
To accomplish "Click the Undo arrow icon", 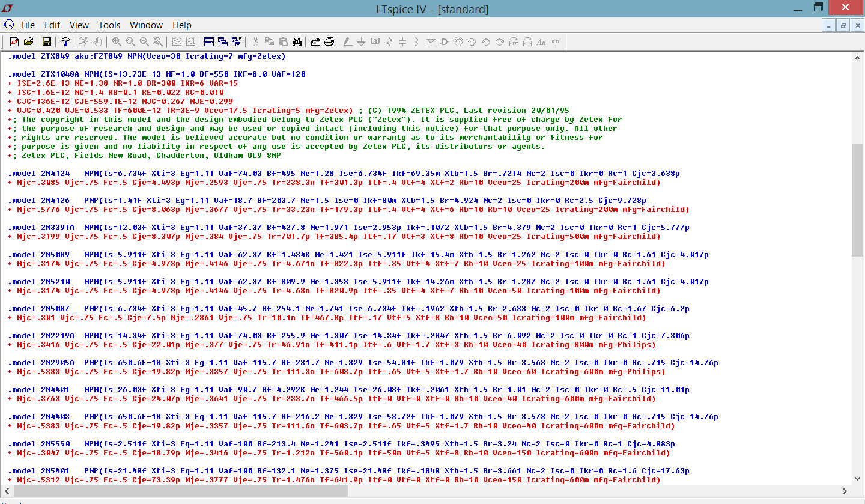I will coord(486,41).
